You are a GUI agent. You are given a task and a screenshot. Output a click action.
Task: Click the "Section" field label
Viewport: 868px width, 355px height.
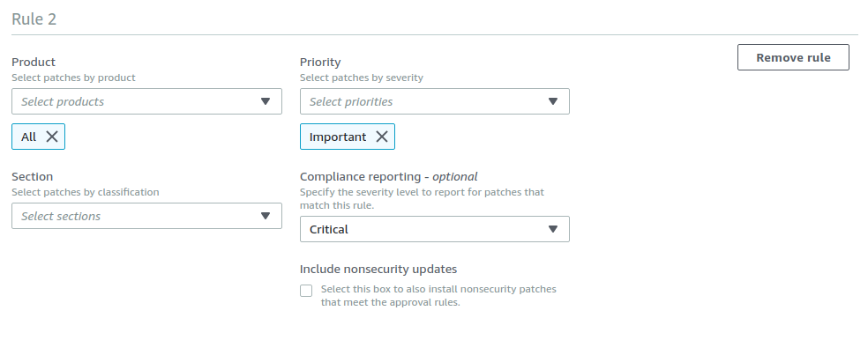point(33,176)
